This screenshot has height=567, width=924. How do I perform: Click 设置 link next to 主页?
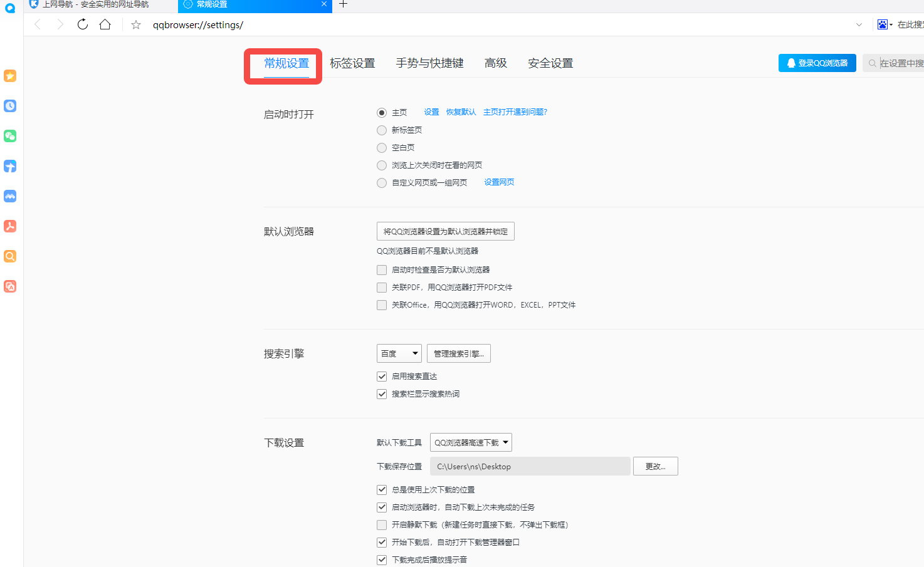(x=431, y=112)
